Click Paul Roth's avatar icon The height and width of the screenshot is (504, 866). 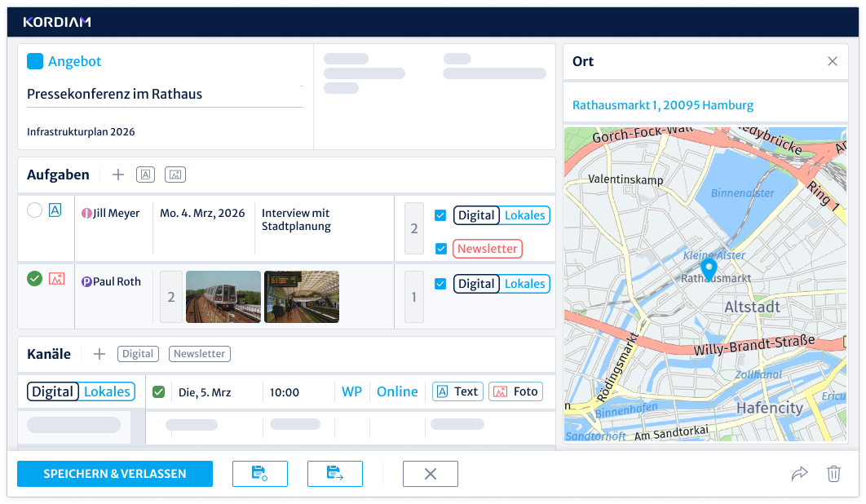coord(86,282)
